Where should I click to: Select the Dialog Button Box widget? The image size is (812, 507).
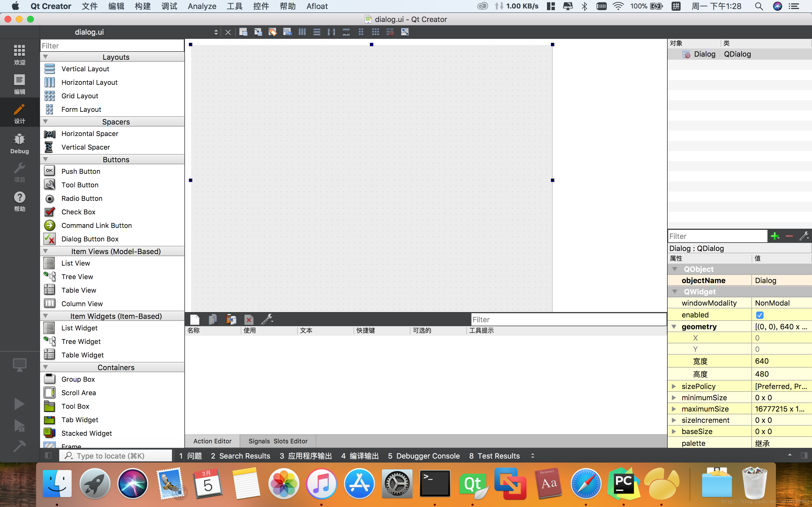(90, 238)
